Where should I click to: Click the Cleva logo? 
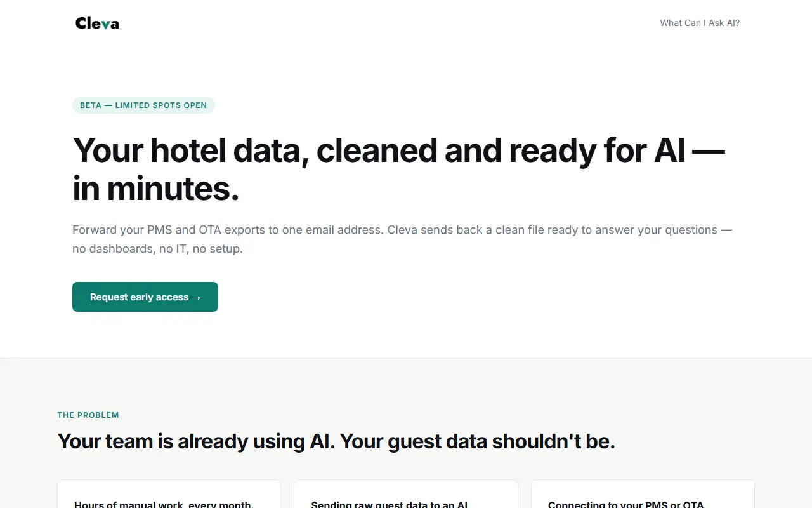(x=97, y=23)
